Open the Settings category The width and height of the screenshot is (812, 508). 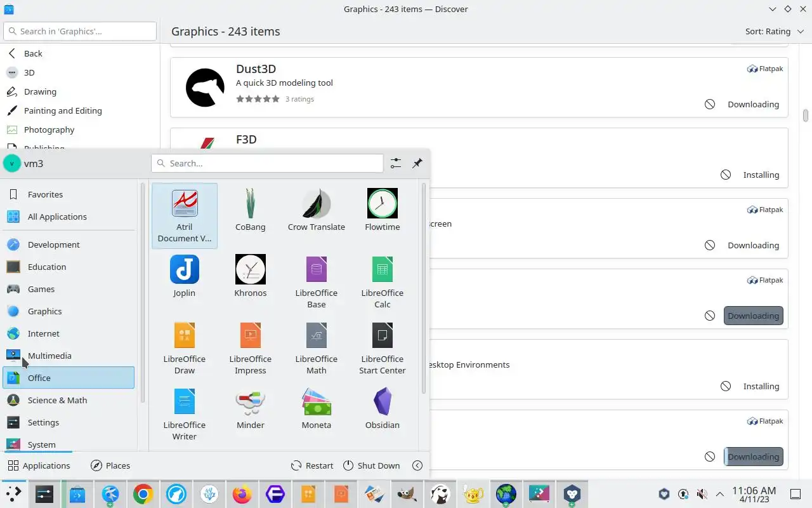[69, 422]
